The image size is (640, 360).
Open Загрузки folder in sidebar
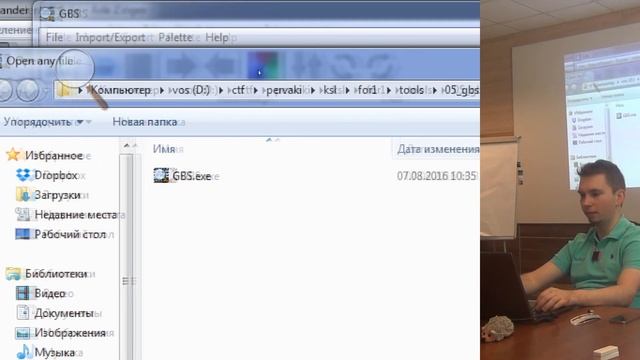click(x=57, y=195)
